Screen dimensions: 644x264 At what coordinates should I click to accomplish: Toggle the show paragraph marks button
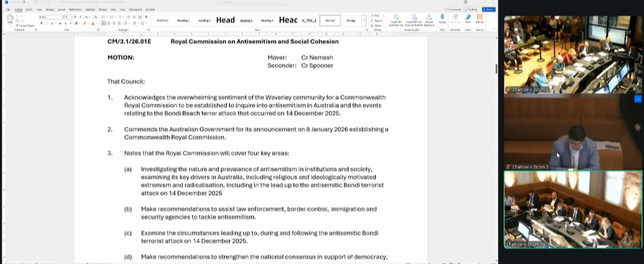point(146,17)
